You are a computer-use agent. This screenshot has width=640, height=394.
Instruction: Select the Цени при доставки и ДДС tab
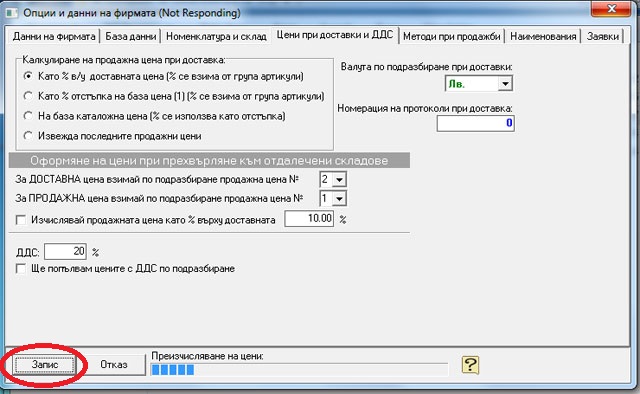pyautogui.click(x=335, y=35)
